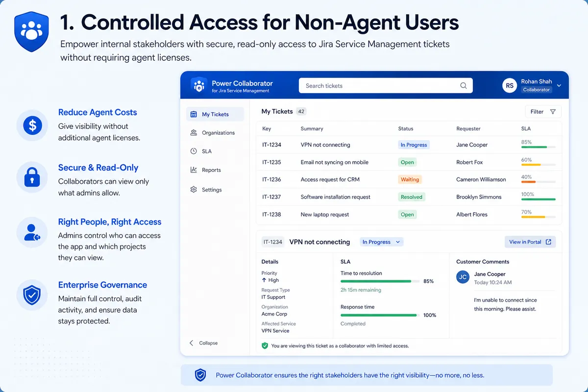Select 'New laptop request' summary
The image size is (588, 392).
[325, 215]
